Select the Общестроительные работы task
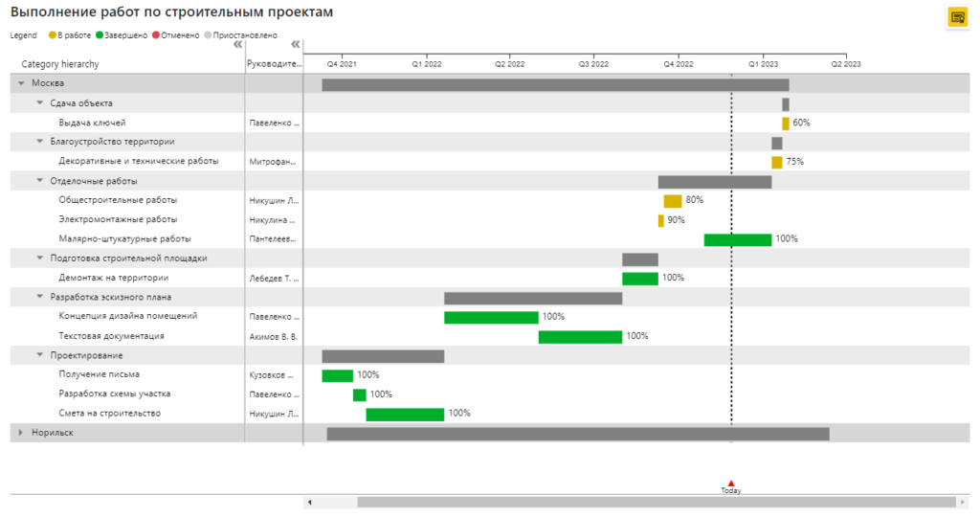The image size is (980, 517). (118, 200)
